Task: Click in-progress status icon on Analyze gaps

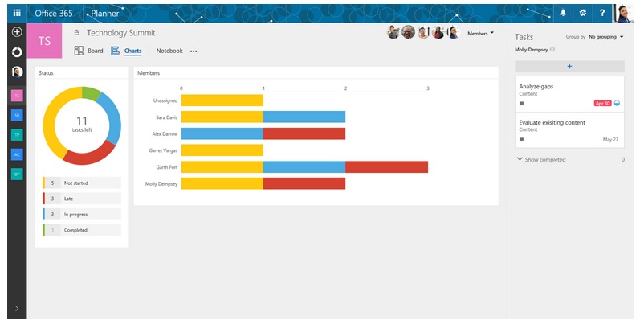Action: coord(617,103)
